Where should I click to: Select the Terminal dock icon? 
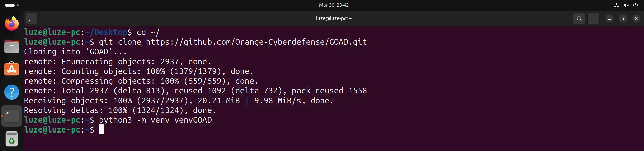12,116
